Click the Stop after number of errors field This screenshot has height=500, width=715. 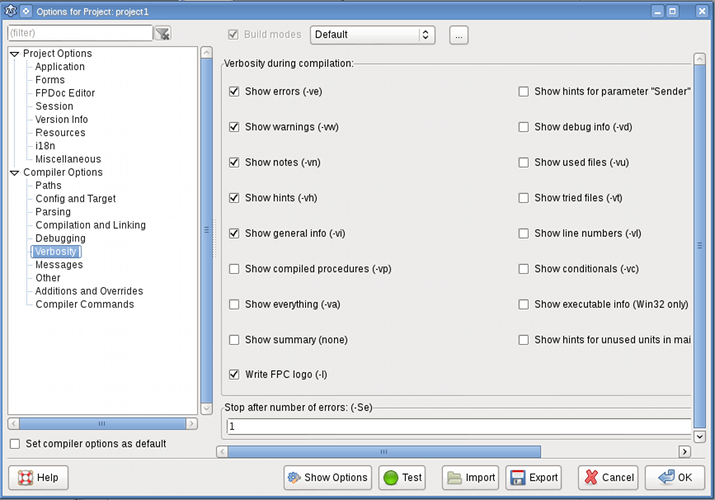point(457,427)
